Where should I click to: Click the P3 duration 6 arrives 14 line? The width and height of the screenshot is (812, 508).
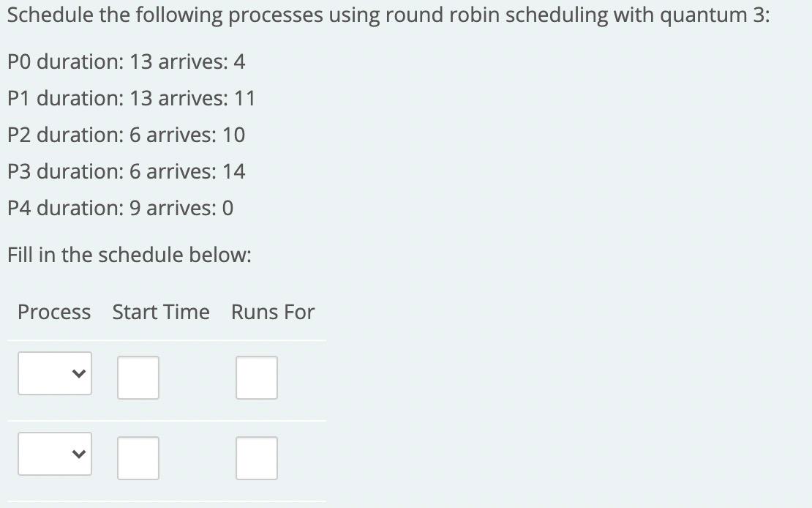[127, 171]
